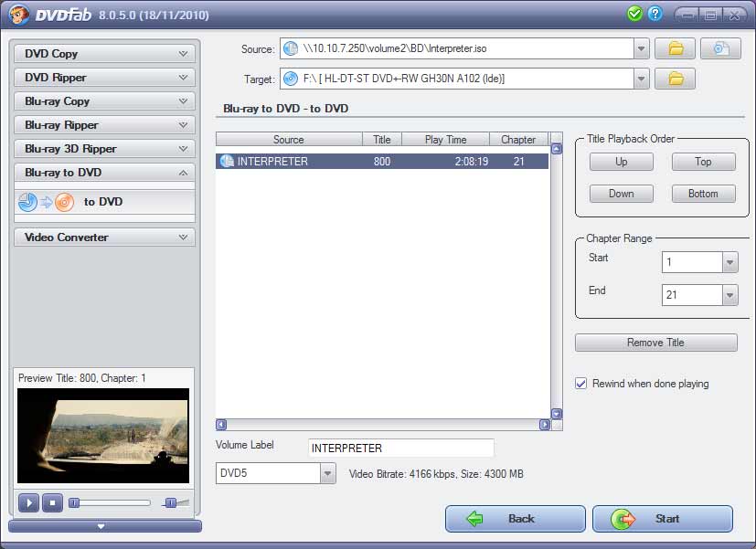Expand the Video Converter section
This screenshot has width=756, height=549.
pyautogui.click(x=104, y=238)
